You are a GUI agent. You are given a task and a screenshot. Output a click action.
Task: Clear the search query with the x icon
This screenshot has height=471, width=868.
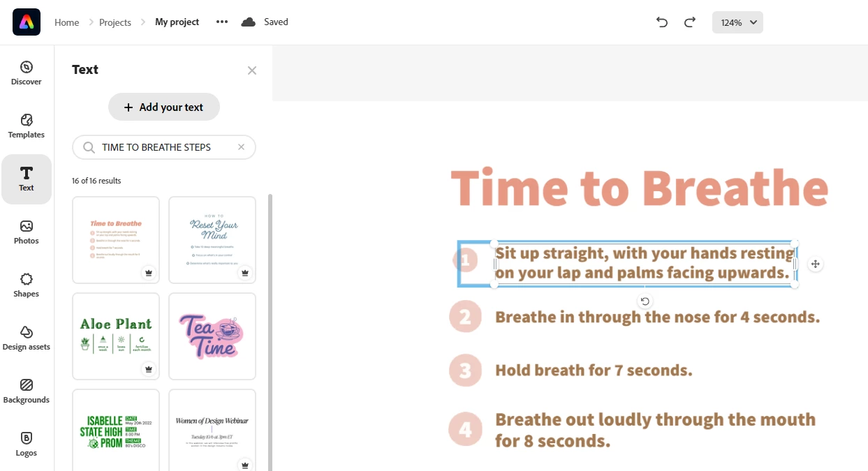pyautogui.click(x=241, y=147)
